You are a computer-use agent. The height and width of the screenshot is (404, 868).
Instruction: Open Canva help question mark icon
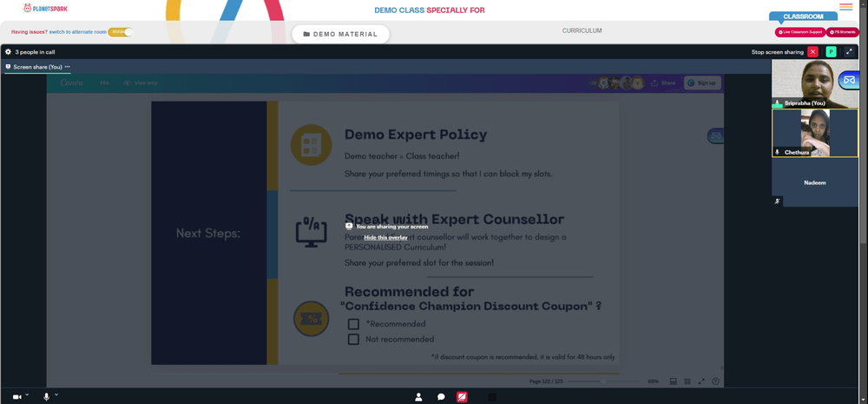[x=715, y=381]
